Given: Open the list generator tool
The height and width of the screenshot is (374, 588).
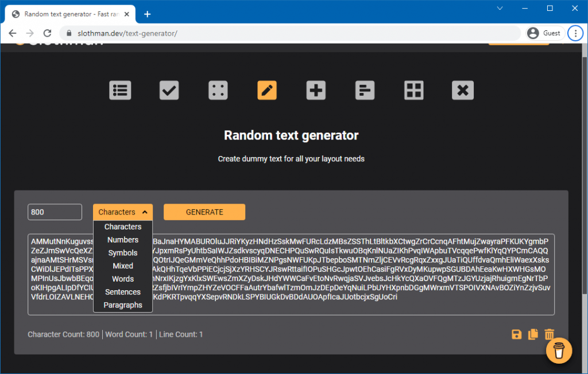Looking at the screenshot, I should tap(120, 90).
